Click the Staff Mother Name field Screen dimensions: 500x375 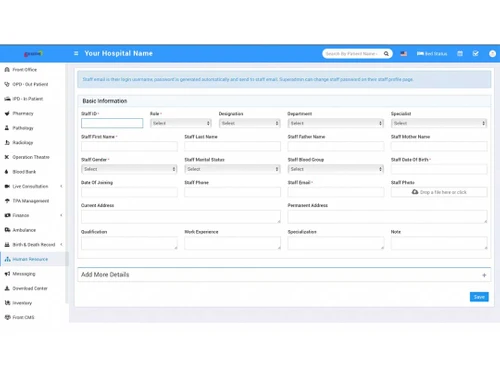point(439,146)
